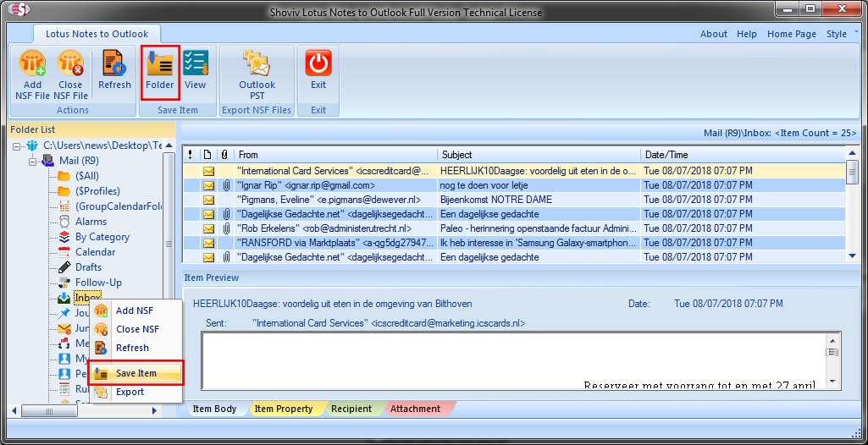868x445 pixels.
Task: Open the Alarms folder
Action: point(91,222)
